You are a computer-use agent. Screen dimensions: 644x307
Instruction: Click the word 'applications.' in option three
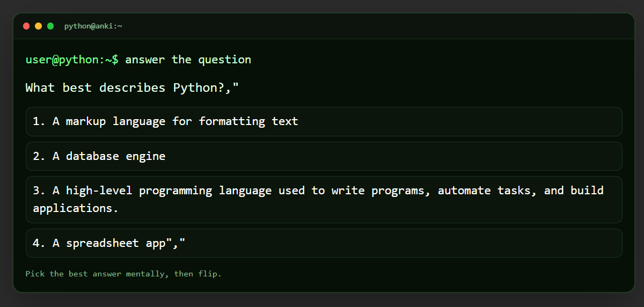click(x=76, y=209)
